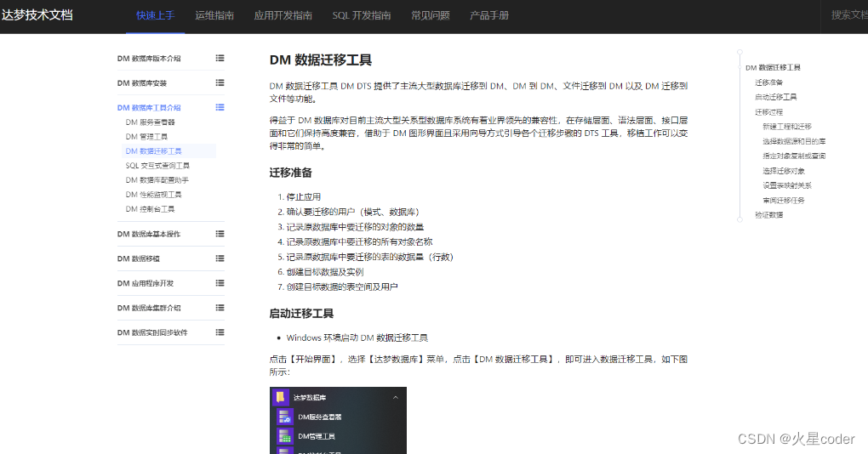
Task: Open DM 管理工具 in the sidebar
Action: pyautogui.click(x=146, y=137)
